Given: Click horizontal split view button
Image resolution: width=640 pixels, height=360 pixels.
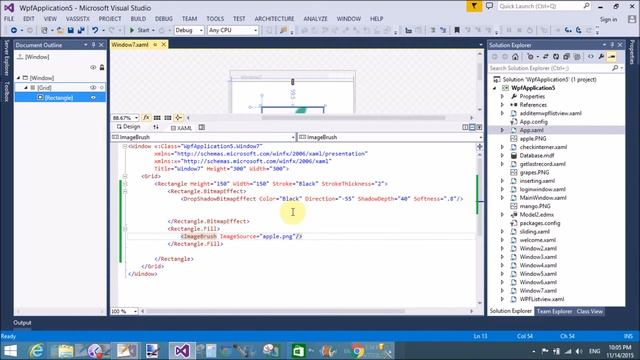Looking at the screenshot, I should [472, 127].
